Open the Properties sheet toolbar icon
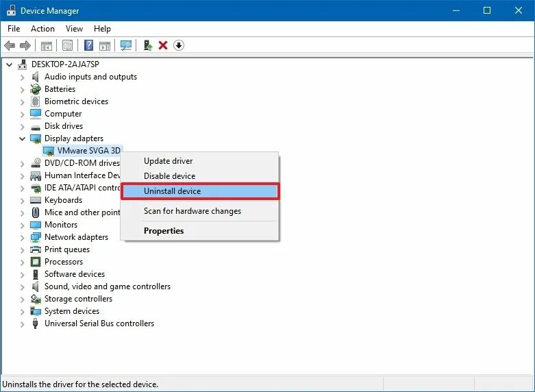 (x=67, y=45)
